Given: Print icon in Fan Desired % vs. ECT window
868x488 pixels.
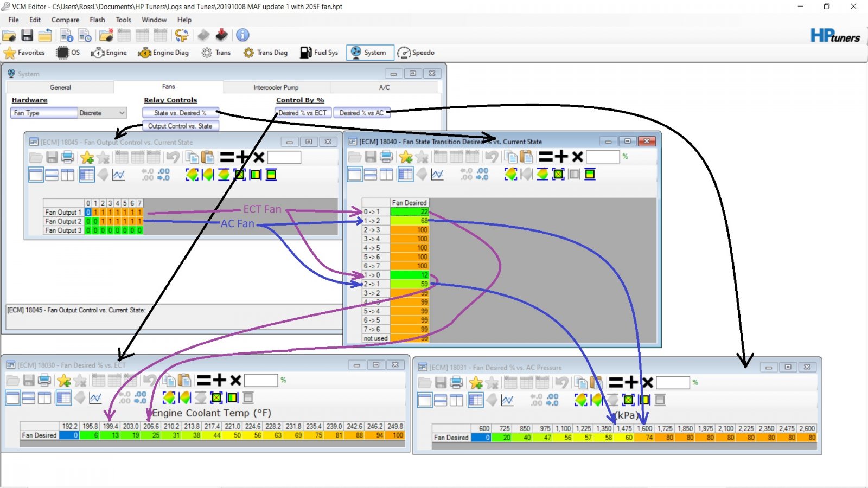Looking at the screenshot, I should [x=45, y=381].
